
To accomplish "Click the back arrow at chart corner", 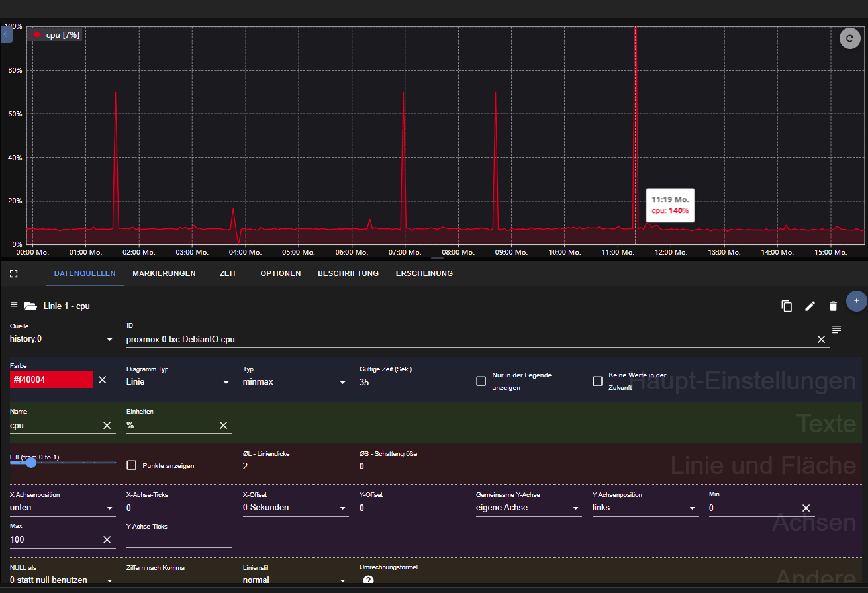I will click(7, 34).
